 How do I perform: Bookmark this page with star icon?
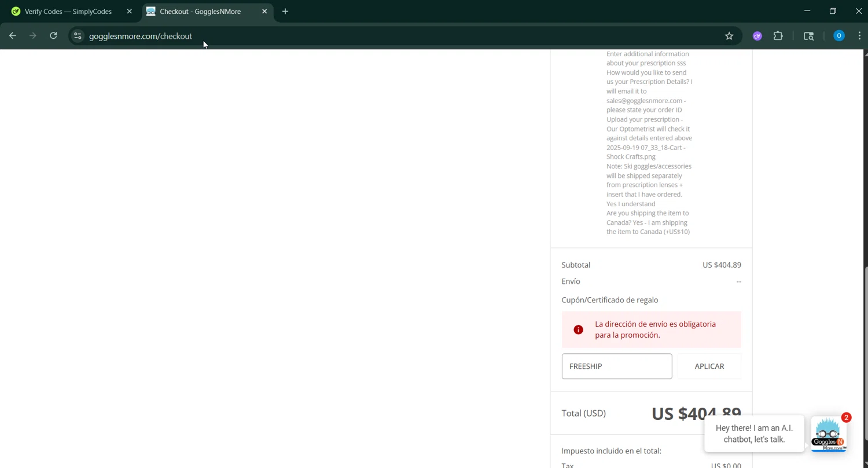pyautogui.click(x=729, y=36)
